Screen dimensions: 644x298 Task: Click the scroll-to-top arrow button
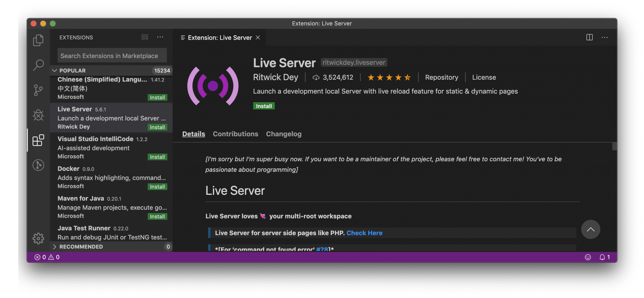(591, 229)
